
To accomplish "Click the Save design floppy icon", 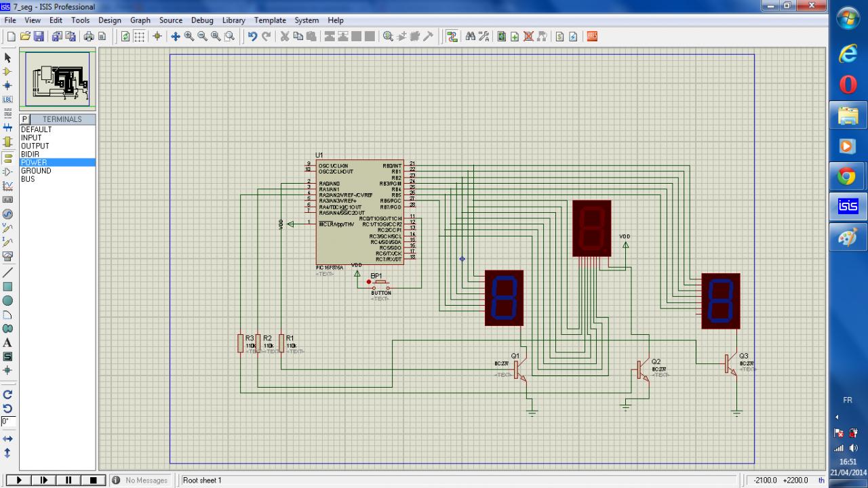I will coord(39,37).
